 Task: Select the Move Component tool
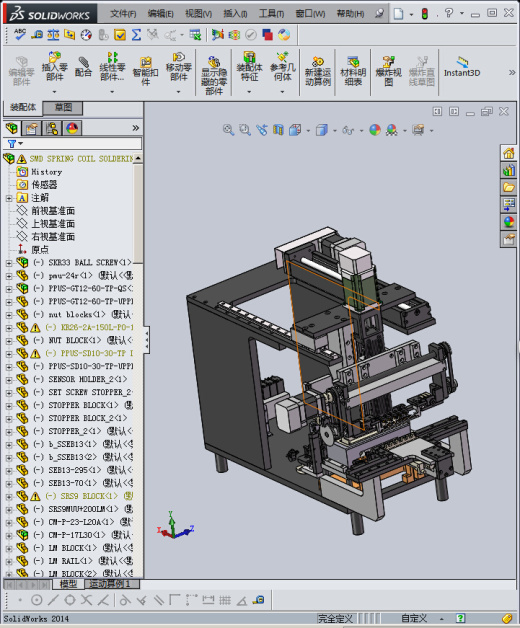click(179, 67)
